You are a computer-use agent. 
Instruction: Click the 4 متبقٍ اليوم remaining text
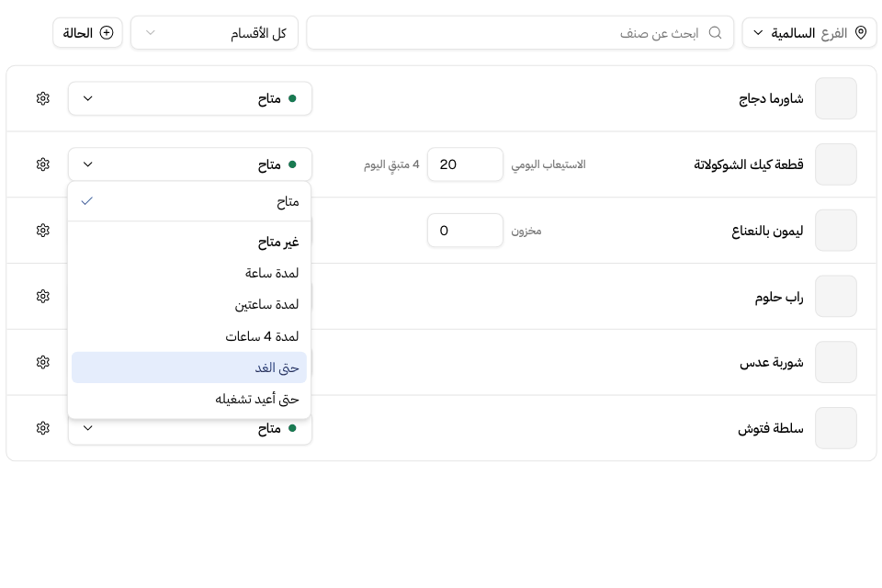coord(391,164)
